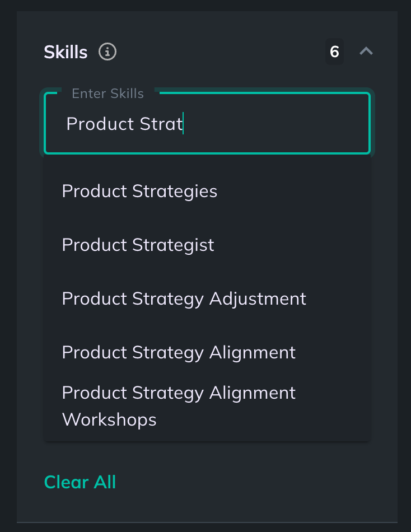Click the Skills section heading
Image resolution: width=411 pixels, height=532 pixels.
(66, 52)
